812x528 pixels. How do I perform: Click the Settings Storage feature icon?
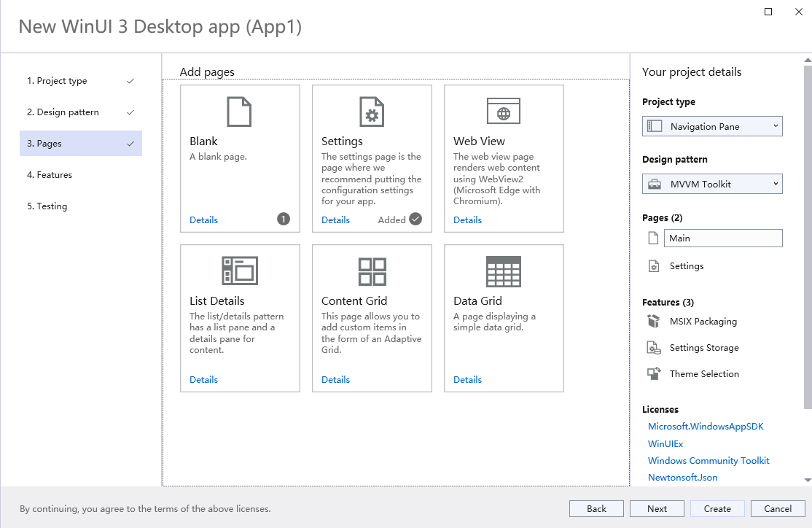654,348
